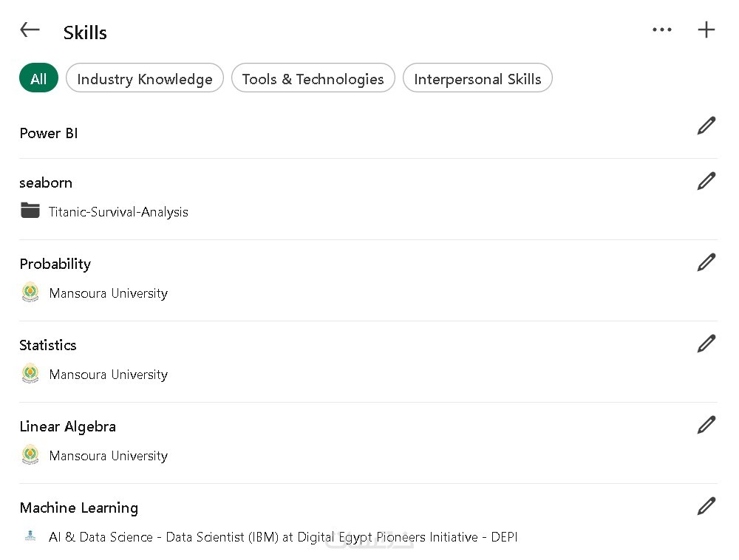Click the Power BI skill name
Viewport: 739px width, 560px height.
point(49,134)
